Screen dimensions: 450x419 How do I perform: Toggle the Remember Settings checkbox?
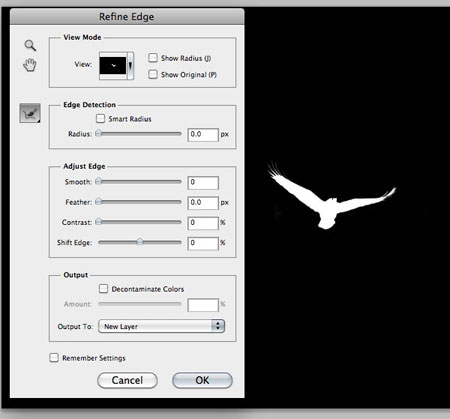[54, 358]
